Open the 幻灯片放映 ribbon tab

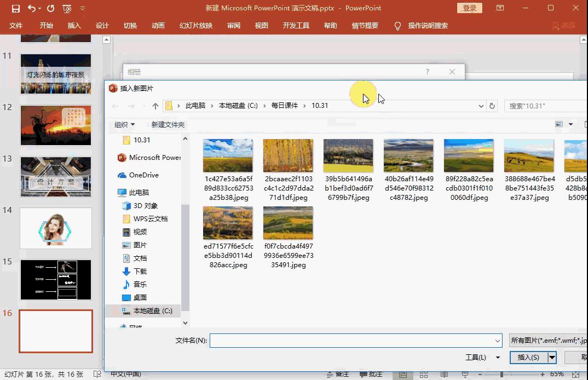click(x=195, y=25)
